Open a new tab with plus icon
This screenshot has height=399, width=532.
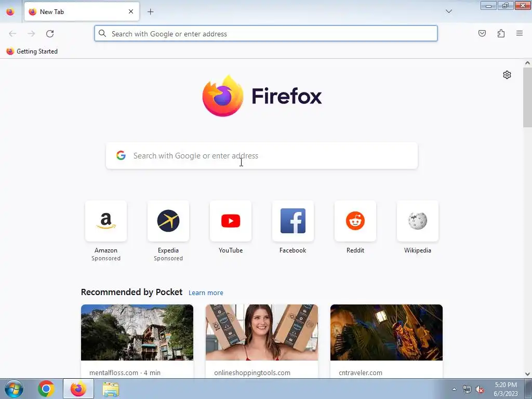(150, 12)
